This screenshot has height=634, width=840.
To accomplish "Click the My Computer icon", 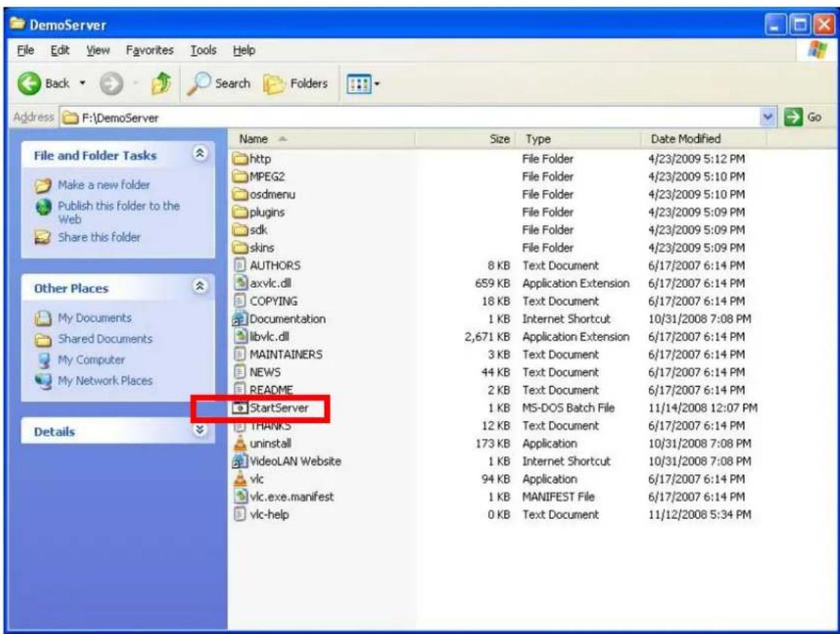I will [44, 361].
